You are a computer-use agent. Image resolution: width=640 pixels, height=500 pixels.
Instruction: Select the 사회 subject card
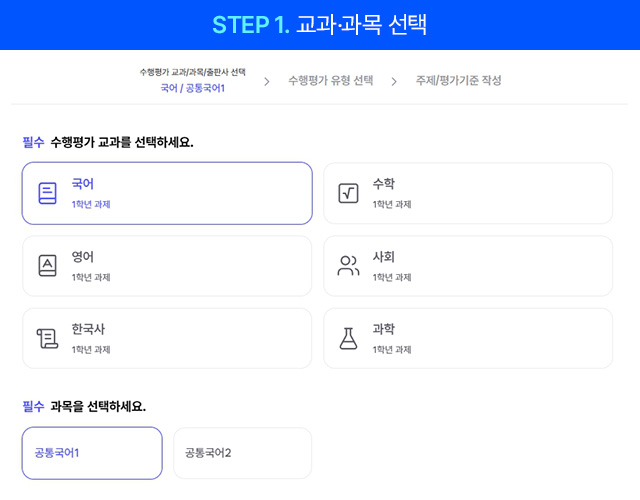(467, 266)
